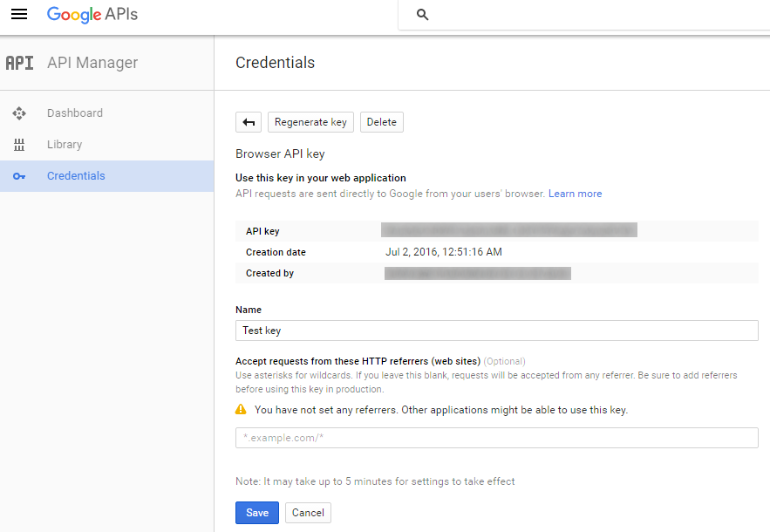Cancel the key edits

pyautogui.click(x=309, y=513)
